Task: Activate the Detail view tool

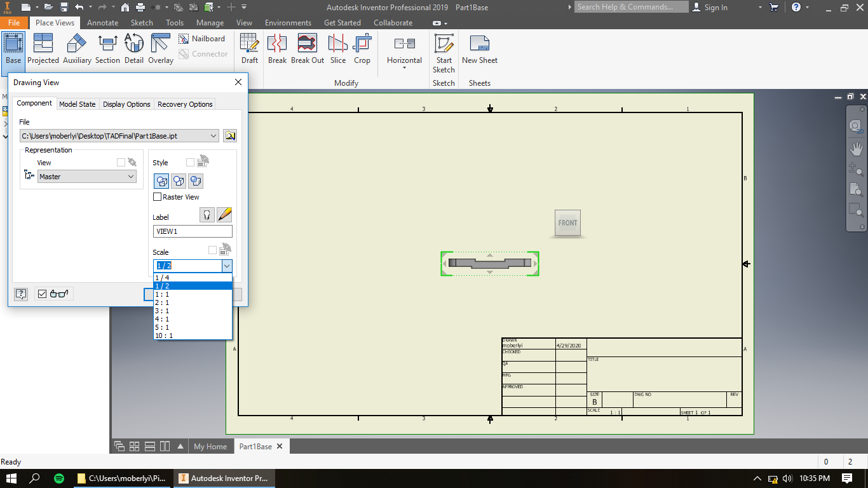Action: 134,49
